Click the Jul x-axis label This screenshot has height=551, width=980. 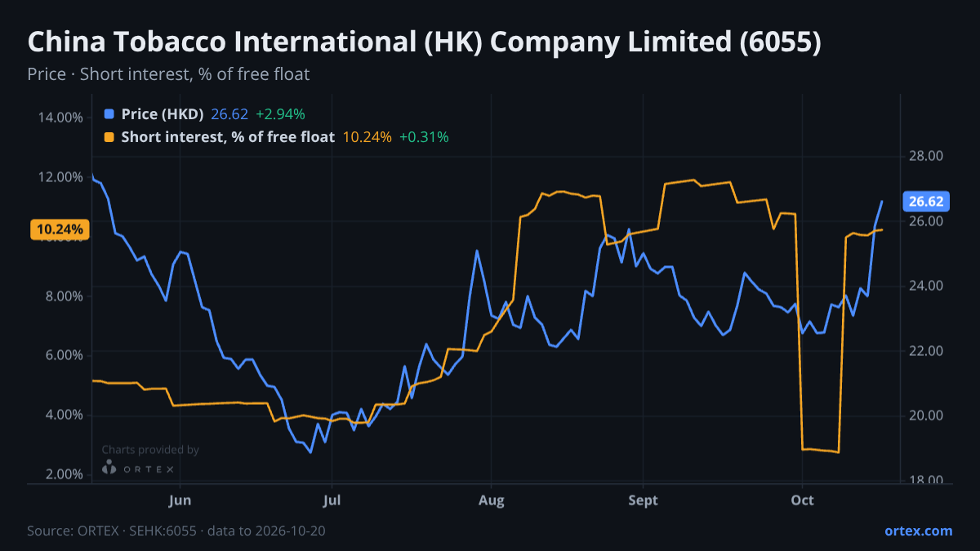coord(332,500)
